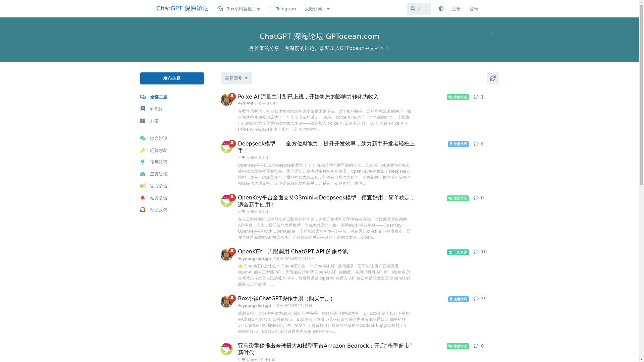Click the 工具资源 tag on OpenKEY topic
This screenshot has height=362, width=644.
pos(458,252)
